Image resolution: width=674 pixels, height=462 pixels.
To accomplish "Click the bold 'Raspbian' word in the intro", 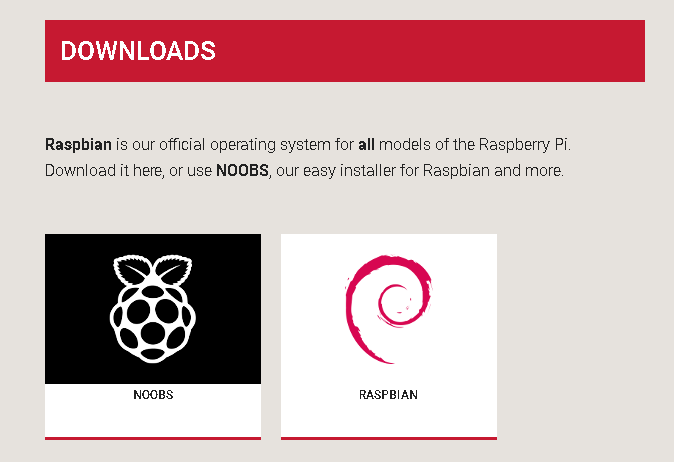I will click(78, 144).
